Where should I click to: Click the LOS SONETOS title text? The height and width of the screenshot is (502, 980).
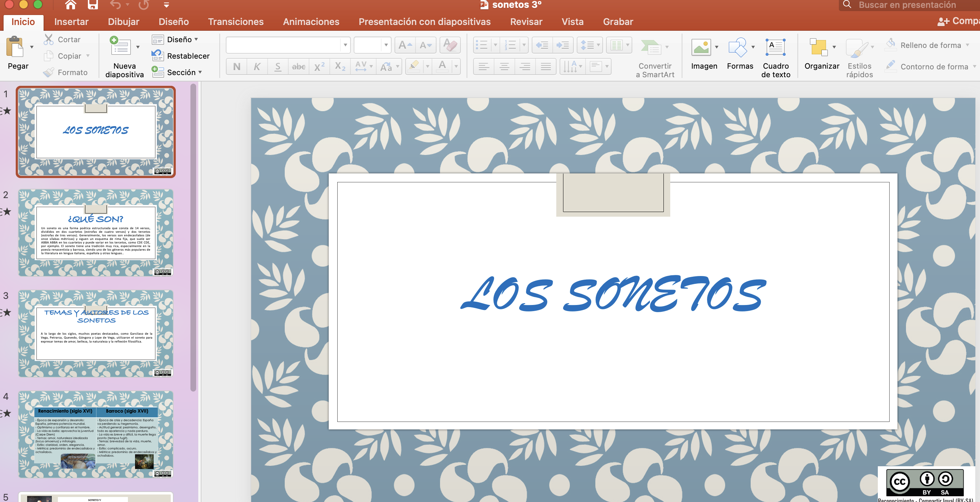613,294
